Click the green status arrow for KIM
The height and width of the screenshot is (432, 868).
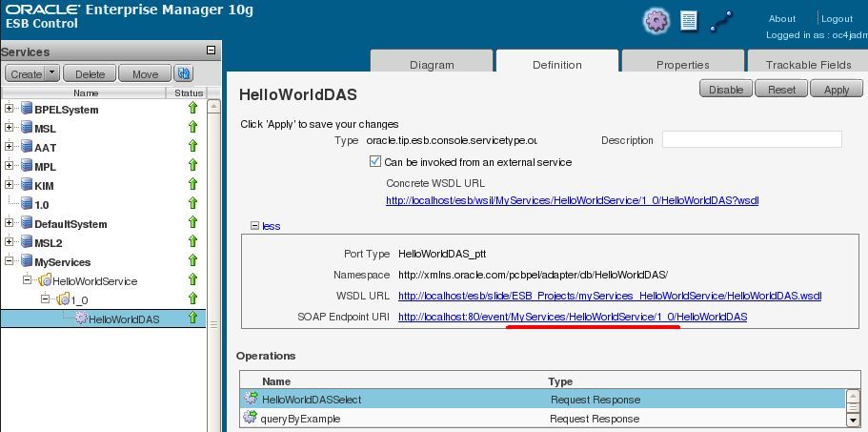(192, 184)
